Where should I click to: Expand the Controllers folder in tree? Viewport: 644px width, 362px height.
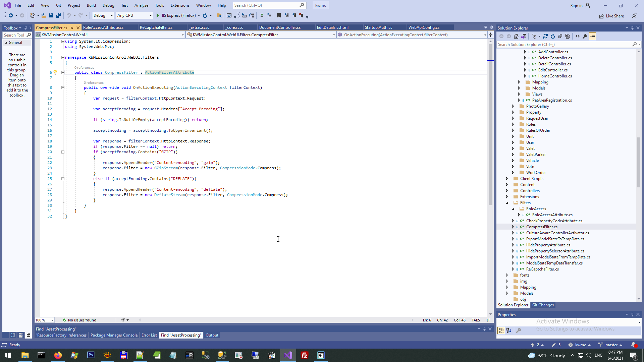coord(507,191)
